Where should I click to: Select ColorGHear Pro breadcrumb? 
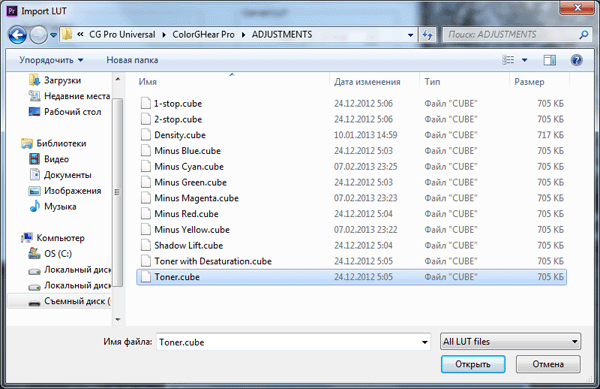click(x=203, y=34)
